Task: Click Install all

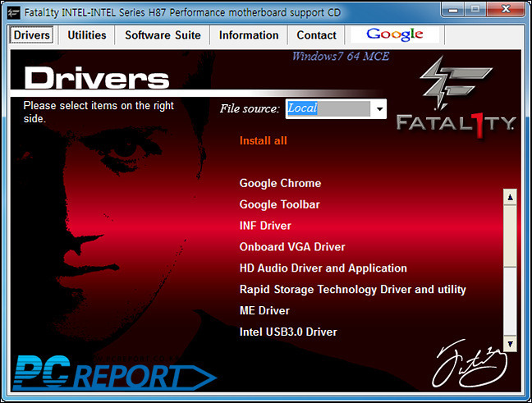Action: [264, 140]
